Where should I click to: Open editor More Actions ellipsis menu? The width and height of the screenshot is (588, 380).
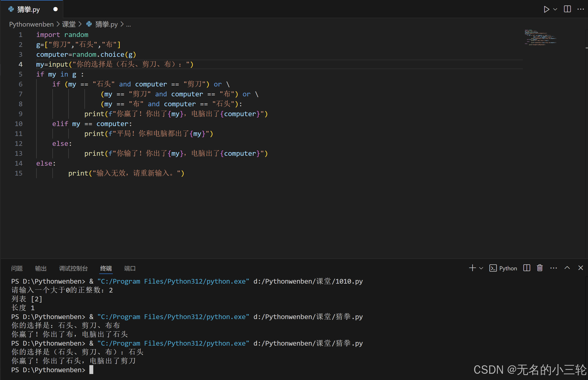580,9
